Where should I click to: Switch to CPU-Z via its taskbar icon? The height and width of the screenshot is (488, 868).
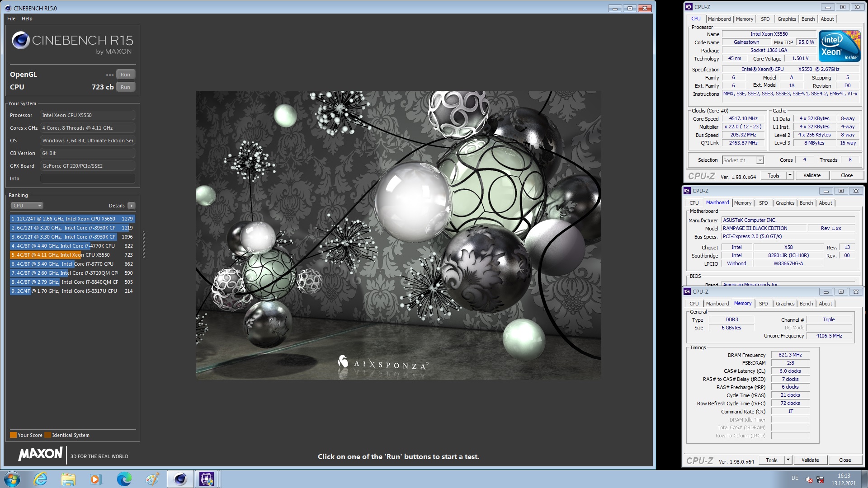tap(207, 479)
